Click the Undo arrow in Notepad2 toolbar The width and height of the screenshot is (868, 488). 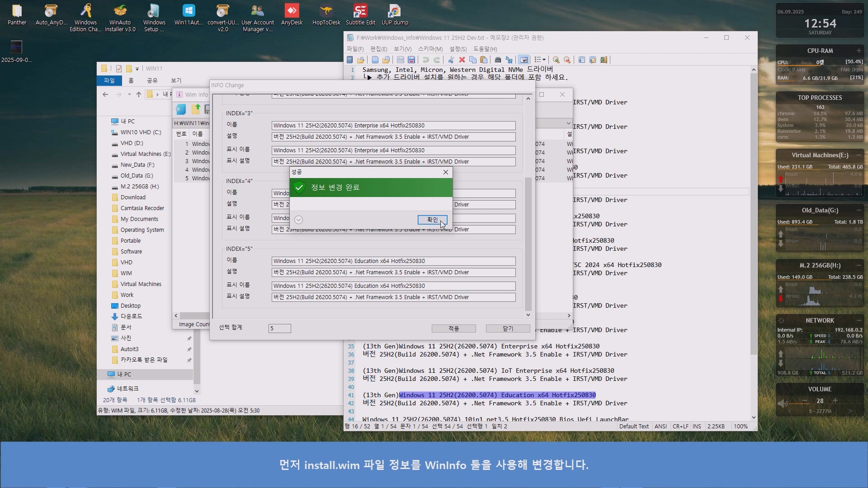tap(425, 60)
